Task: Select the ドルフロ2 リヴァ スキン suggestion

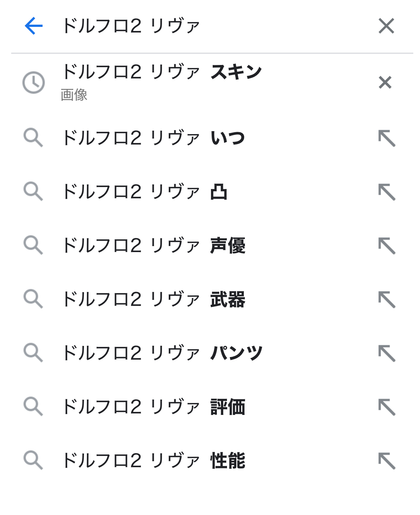Action: 161,72
